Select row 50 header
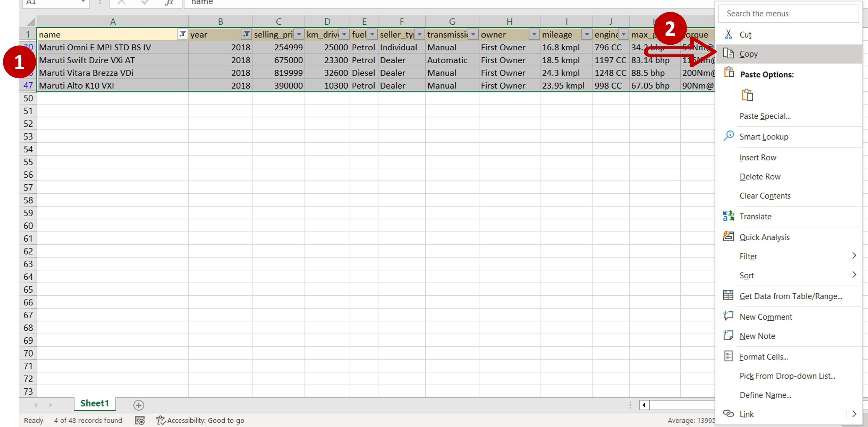 [x=28, y=98]
